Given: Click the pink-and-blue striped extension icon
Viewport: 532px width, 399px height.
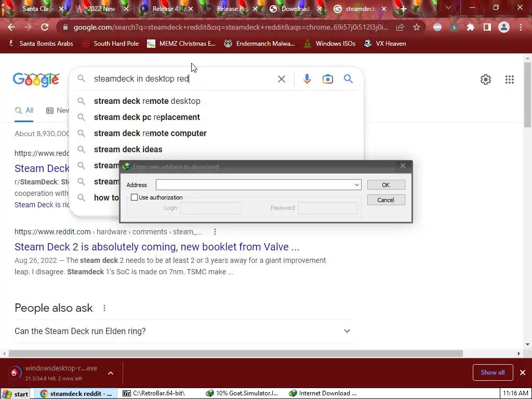Looking at the screenshot, I should pyautogui.click(x=437, y=27).
